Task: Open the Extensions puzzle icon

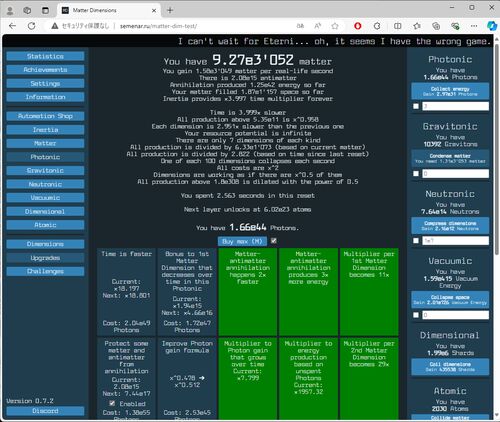Action: (x=377, y=26)
